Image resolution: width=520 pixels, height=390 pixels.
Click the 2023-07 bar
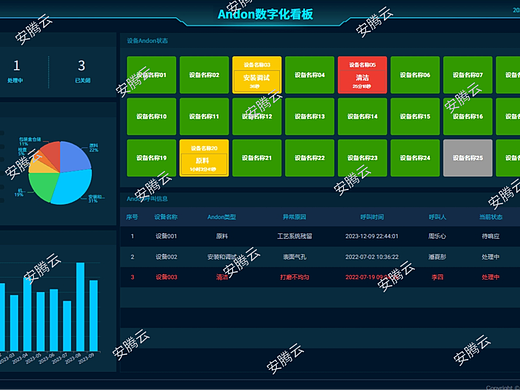pyautogui.click(x=67, y=326)
